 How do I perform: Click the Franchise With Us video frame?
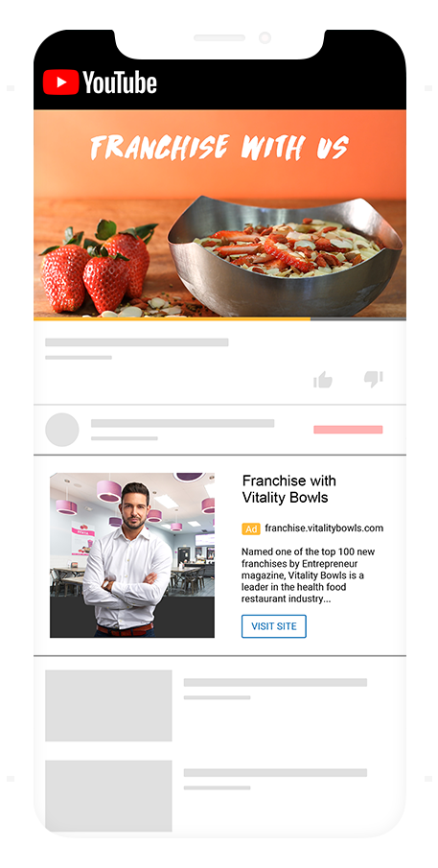point(219,214)
